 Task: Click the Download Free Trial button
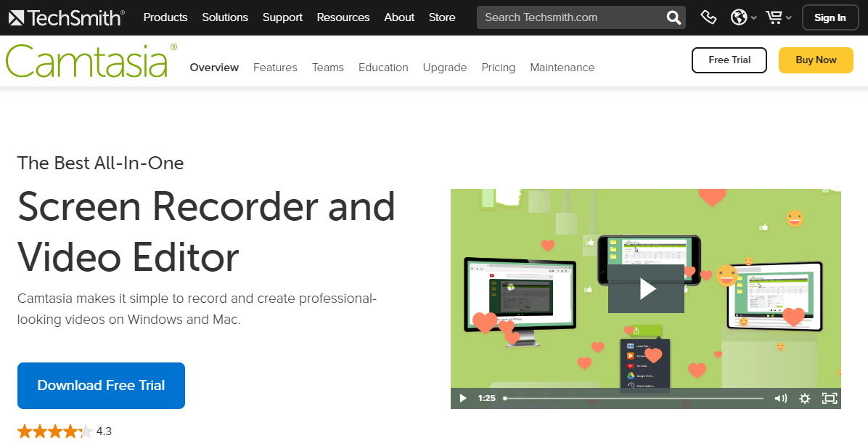coord(101,386)
